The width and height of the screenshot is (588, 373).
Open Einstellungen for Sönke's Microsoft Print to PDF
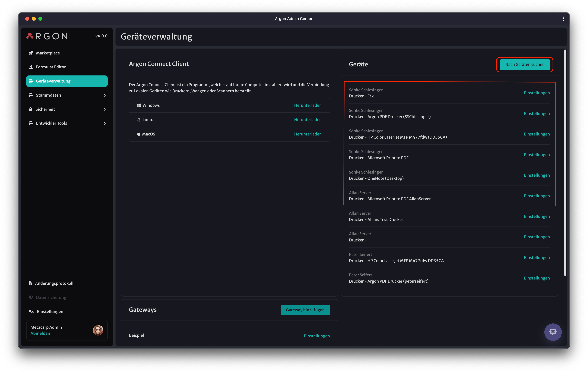(537, 155)
